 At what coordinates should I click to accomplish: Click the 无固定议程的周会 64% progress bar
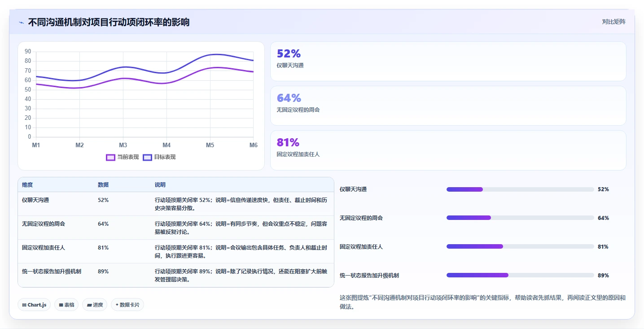[520, 218]
